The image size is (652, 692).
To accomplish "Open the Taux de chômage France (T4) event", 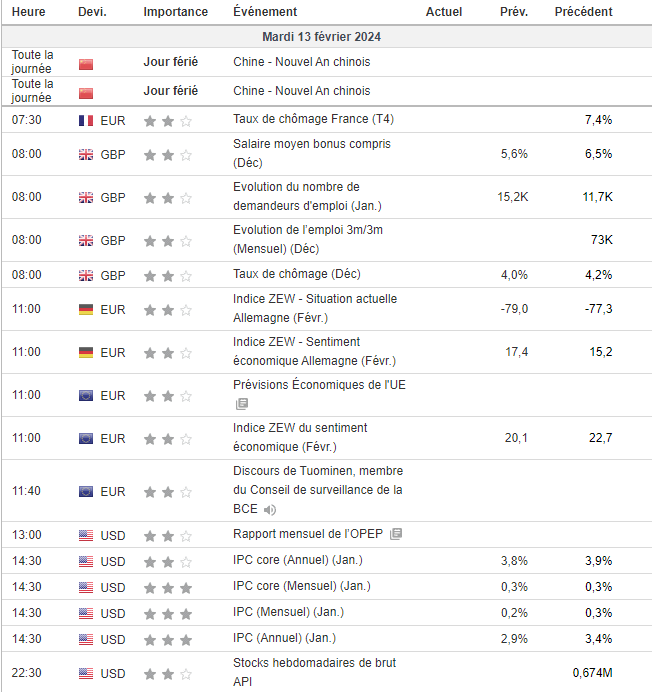I will coord(313,119).
